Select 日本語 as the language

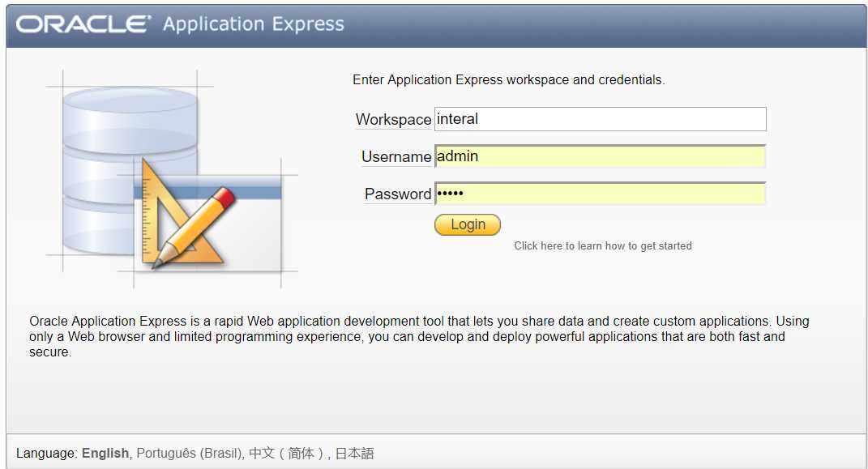[x=354, y=454]
